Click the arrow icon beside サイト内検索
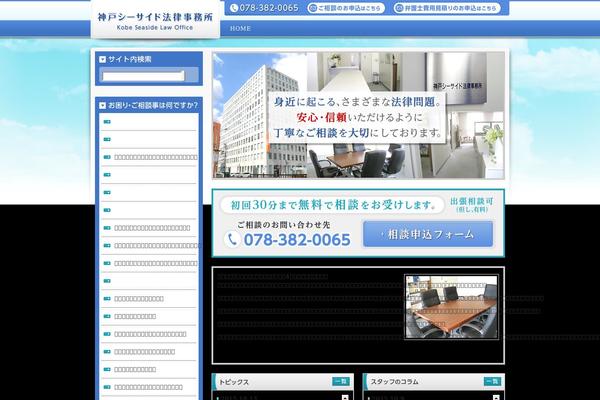The image size is (600, 400). (102, 59)
